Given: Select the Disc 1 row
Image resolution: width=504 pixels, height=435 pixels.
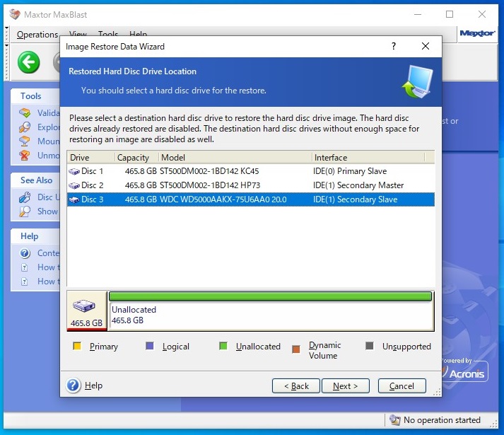Looking at the screenshot, I should click(251, 171).
